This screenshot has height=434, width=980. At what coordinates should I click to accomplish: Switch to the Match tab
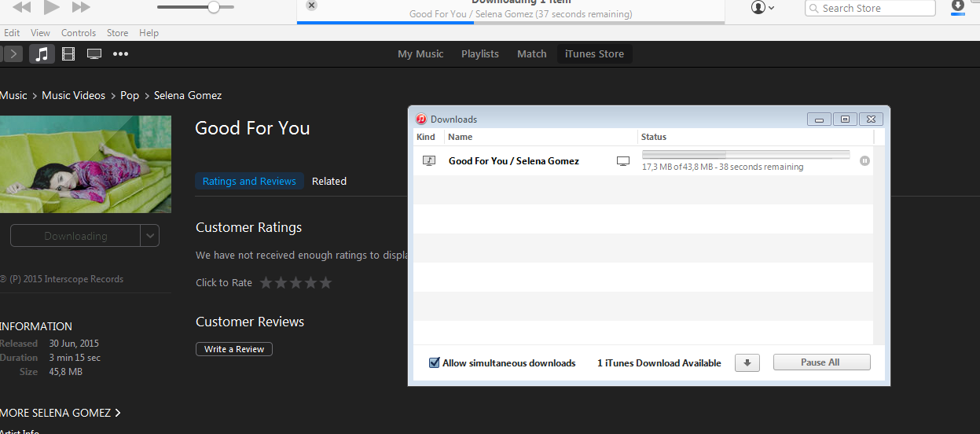click(532, 53)
